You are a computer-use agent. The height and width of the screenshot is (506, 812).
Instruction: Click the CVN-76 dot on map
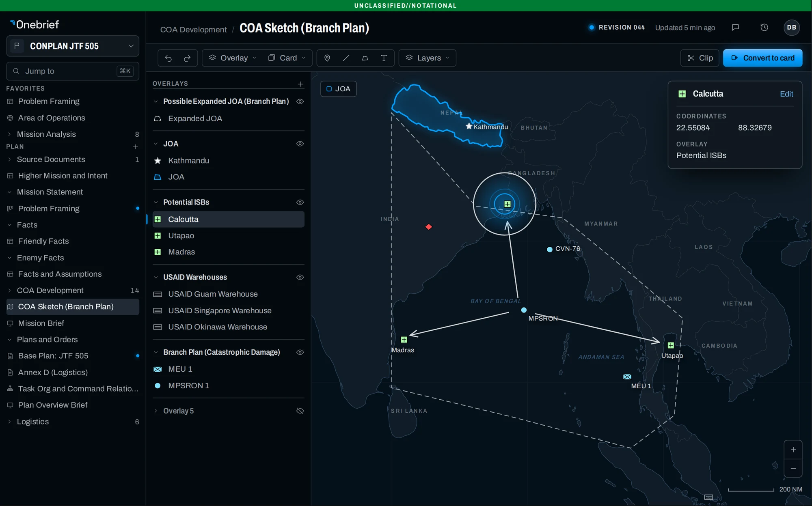pos(550,250)
